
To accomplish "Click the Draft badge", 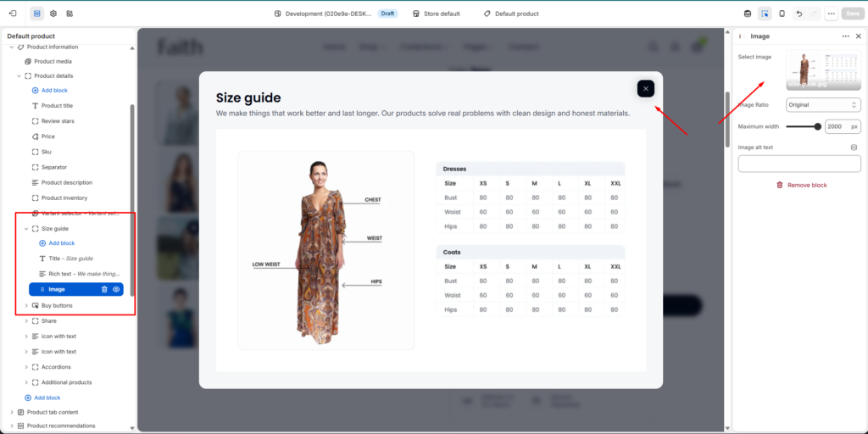I will pos(387,14).
